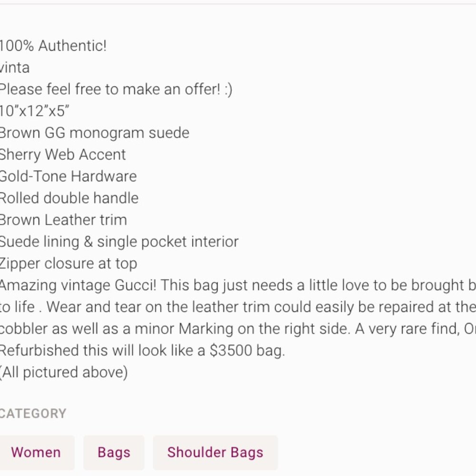
Task: Select the Bags category tag
Action: (114, 452)
